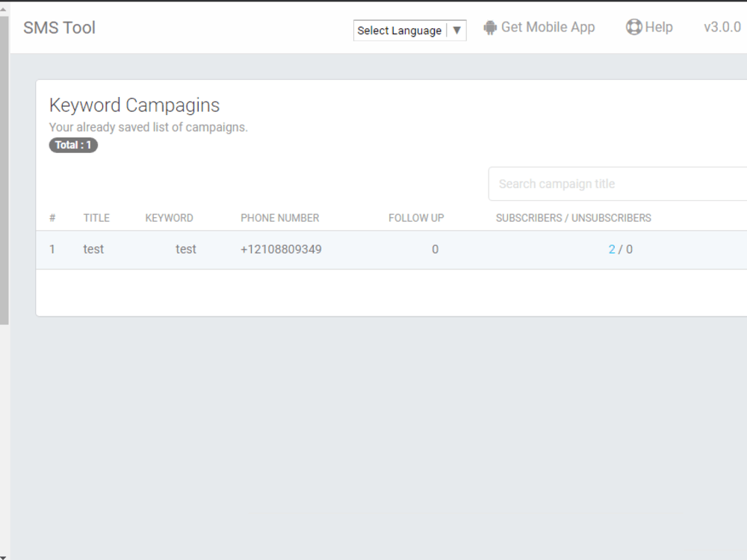Click the Keyword Campagins heading
This screenshot has width=747, height=560.
134,105
